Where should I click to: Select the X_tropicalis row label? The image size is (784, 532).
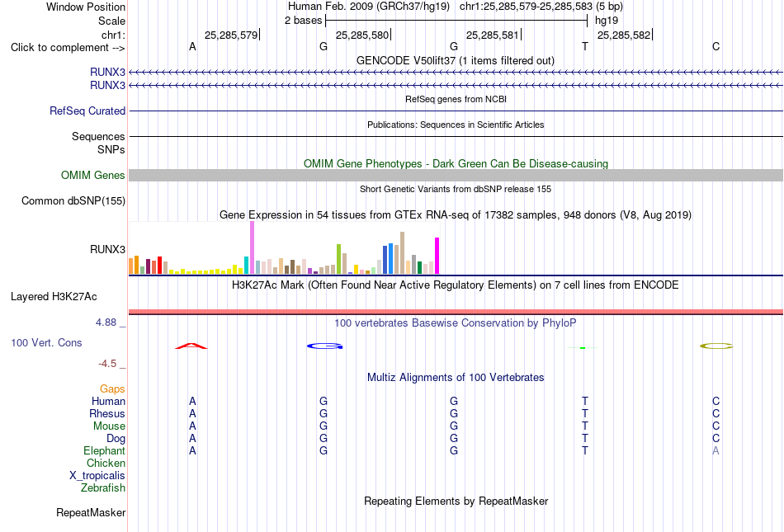pos(97,476)
